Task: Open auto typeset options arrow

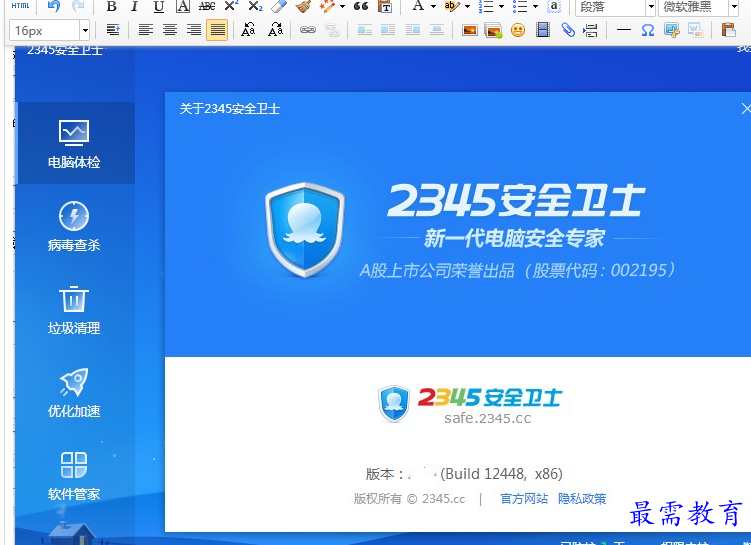Action: coord(342,7)
